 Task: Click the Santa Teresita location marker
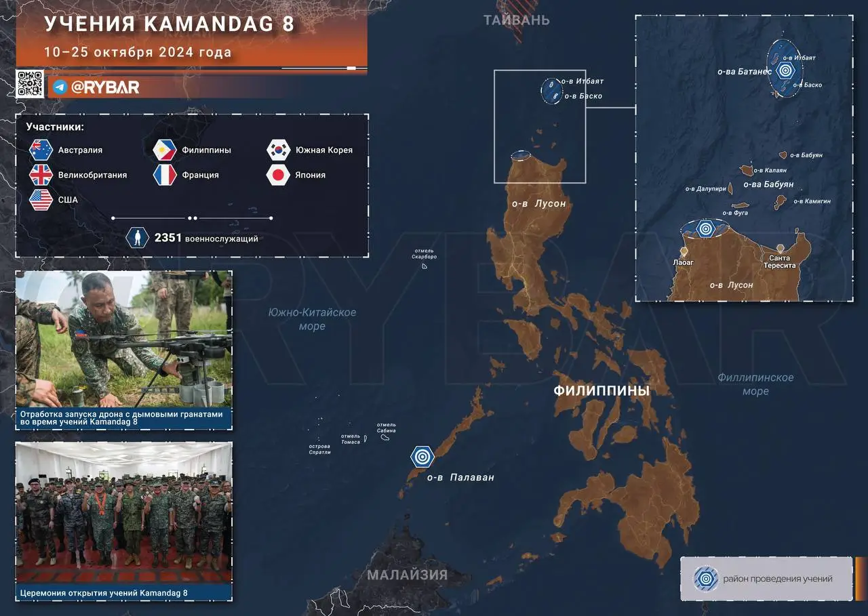pyautogui.click(x=781, y=249)
